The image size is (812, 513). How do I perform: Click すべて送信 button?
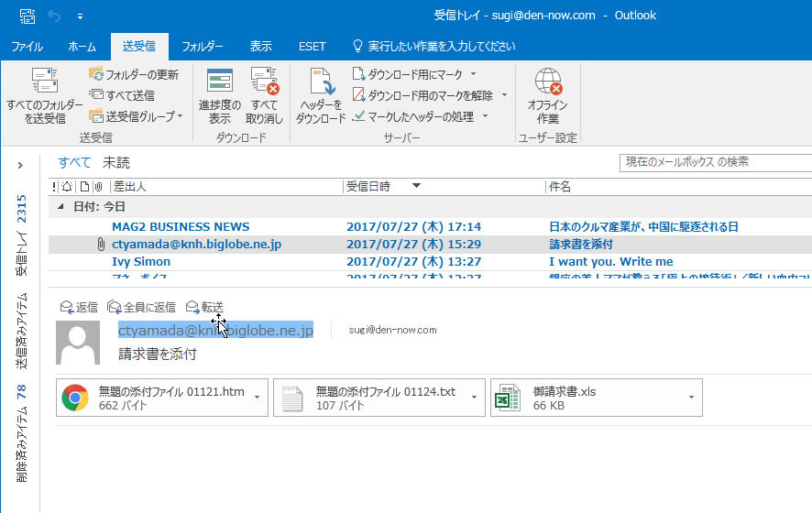pos(122,95)
